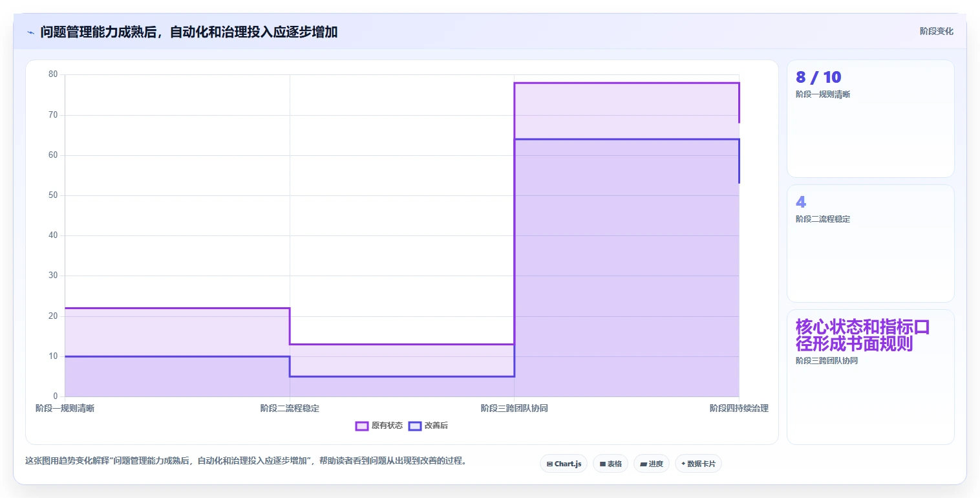Image resolution: width=980 pixels, height=498 pixels.
Task: Click the icon inside the 数据卡片 tag
Action: (x=683, y=464)
